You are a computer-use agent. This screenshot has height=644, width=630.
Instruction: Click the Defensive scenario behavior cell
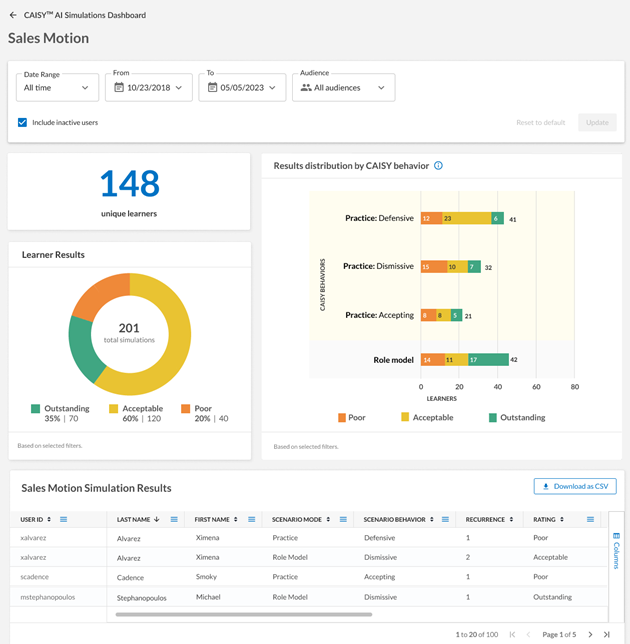pos(379,538)
